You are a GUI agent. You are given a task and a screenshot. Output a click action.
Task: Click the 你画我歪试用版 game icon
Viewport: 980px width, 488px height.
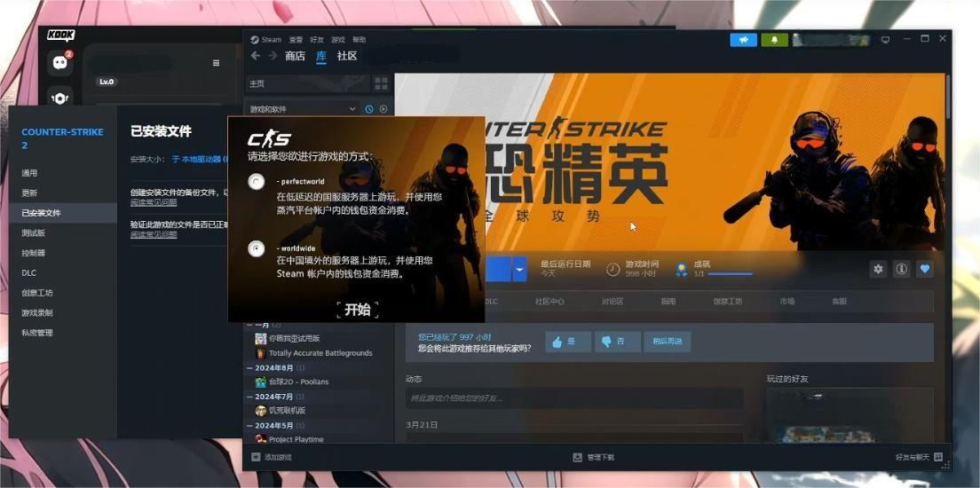click(261, 338)
